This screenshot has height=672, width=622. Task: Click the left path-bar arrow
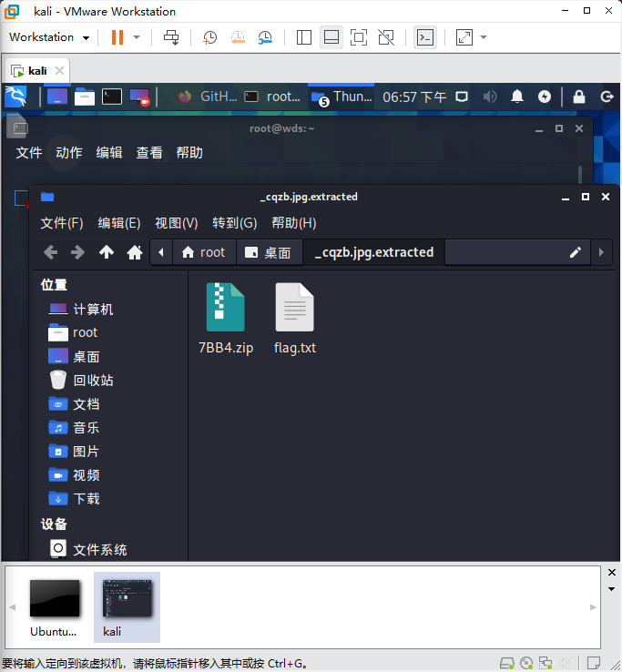point(161,252)
